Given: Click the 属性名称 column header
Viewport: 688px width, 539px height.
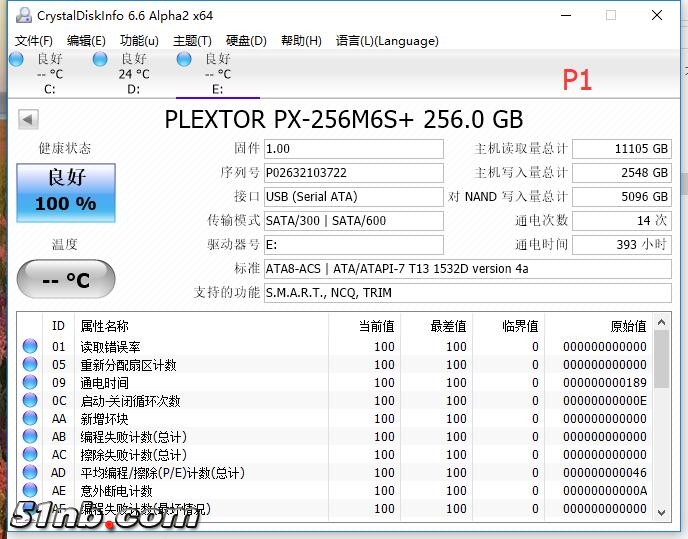Looking at the screenshot, I should point(105,326).
